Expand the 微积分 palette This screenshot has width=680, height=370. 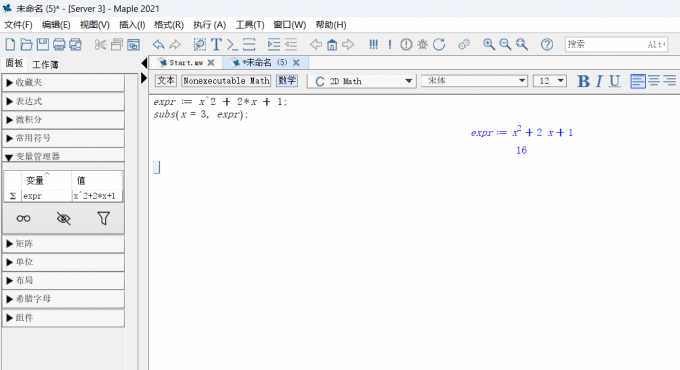pyautogui.click(x=63, y=120)
